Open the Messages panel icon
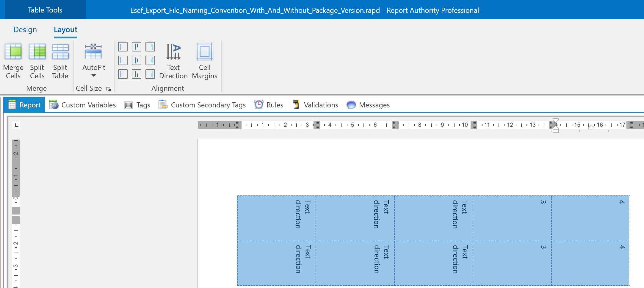Image resolution: width=644 pixels, height=288 pixels. click(351, 105)
